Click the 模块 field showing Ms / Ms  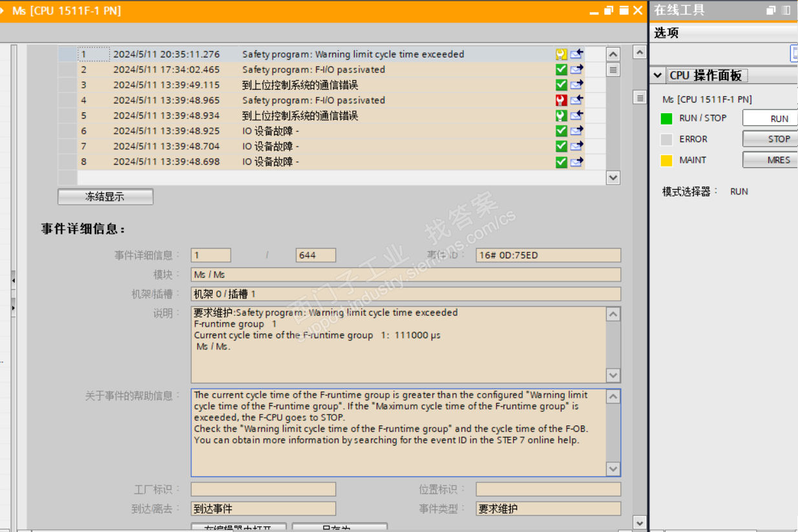[406, 274]
